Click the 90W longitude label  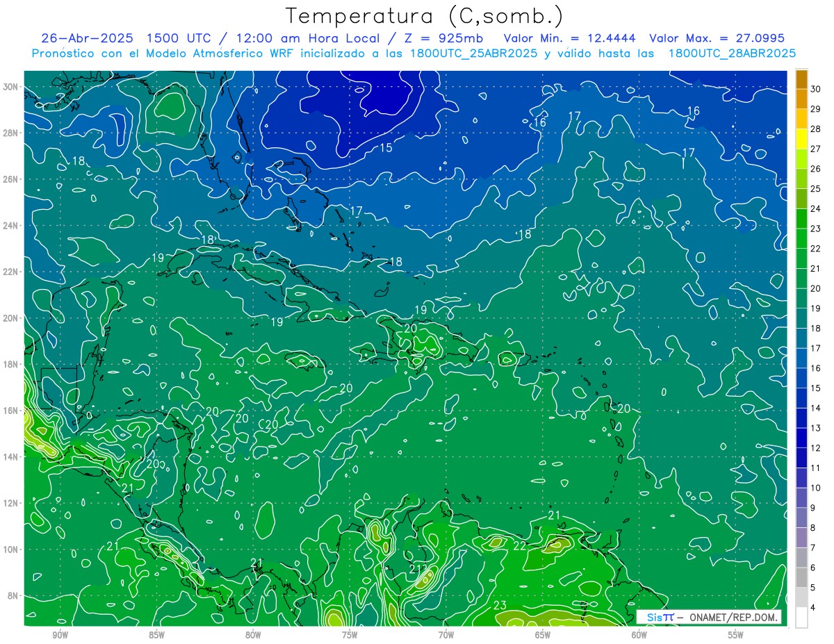click(60, 635)
